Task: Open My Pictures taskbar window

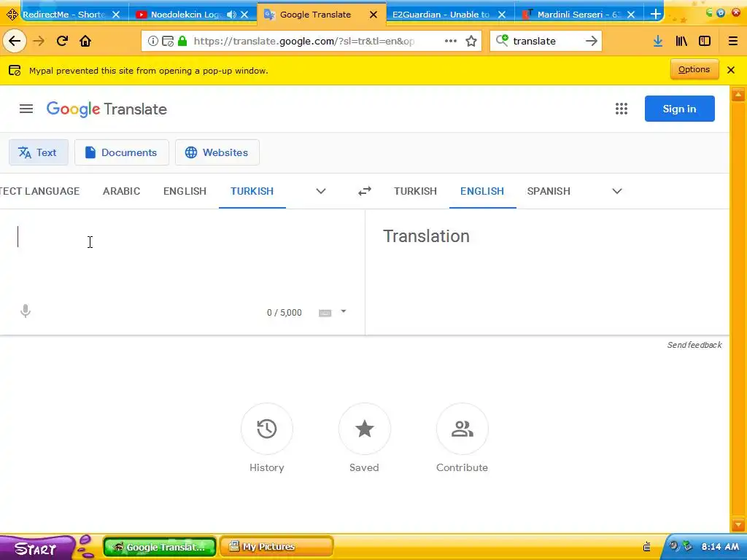Action: [x=276, y=547]
